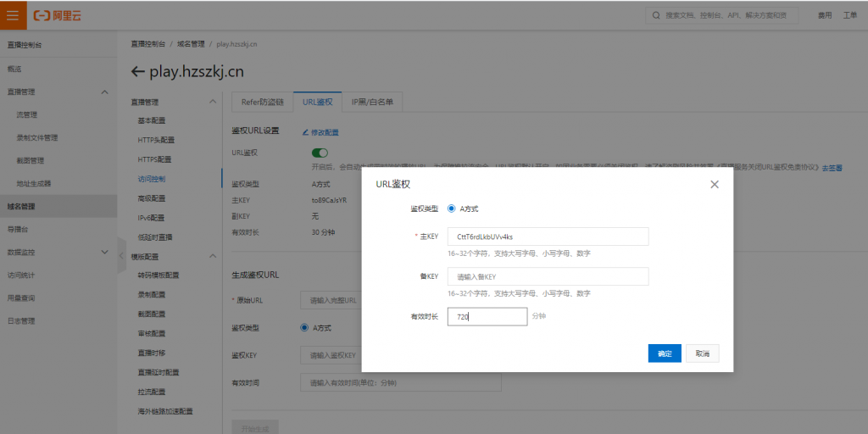This screenshot has width=868, height=434.
Task: Open 拉流配置 under 模板配置
Action: (151, 392)
